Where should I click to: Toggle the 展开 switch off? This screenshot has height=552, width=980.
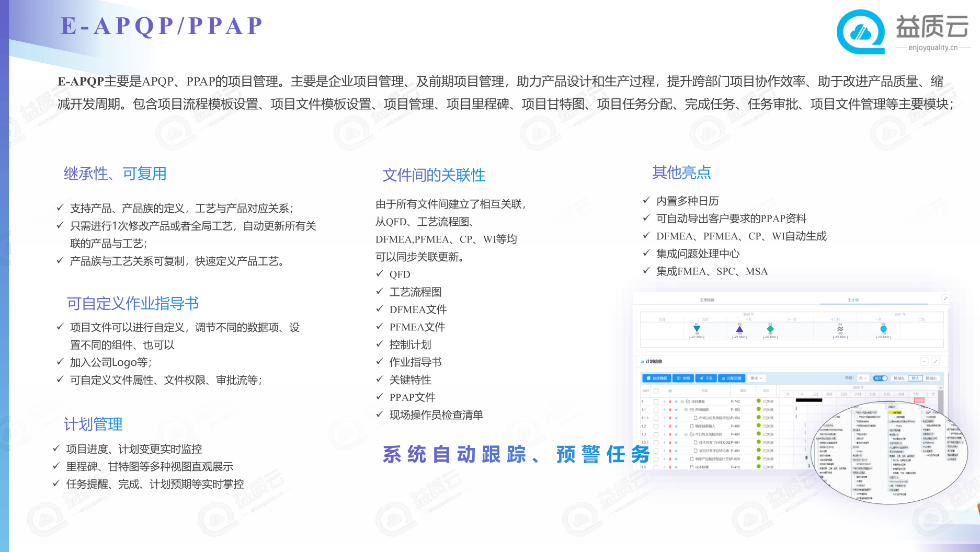pos(880,378)
